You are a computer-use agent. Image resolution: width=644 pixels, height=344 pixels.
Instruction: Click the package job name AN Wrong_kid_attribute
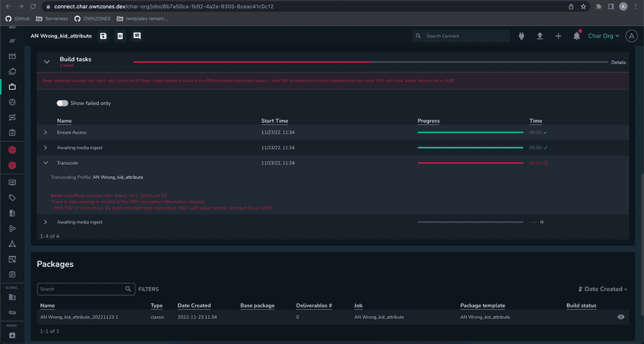[379, 317]
